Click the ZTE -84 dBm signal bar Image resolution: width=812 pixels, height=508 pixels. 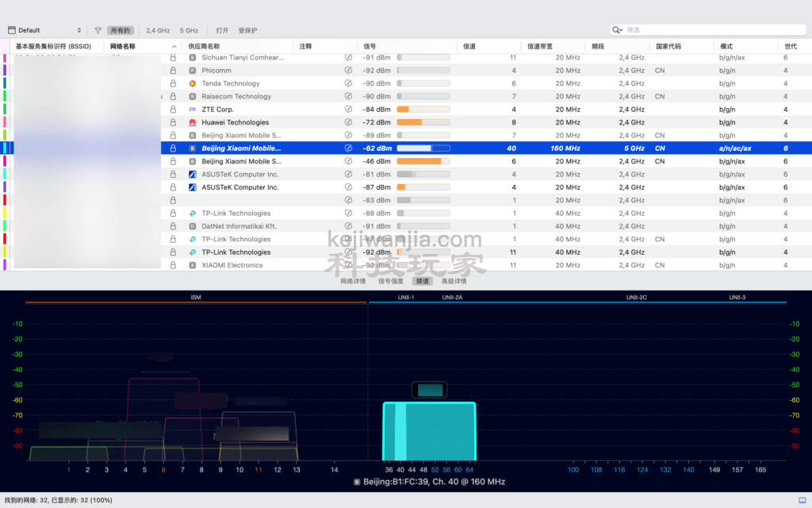(x=423, y=110)
